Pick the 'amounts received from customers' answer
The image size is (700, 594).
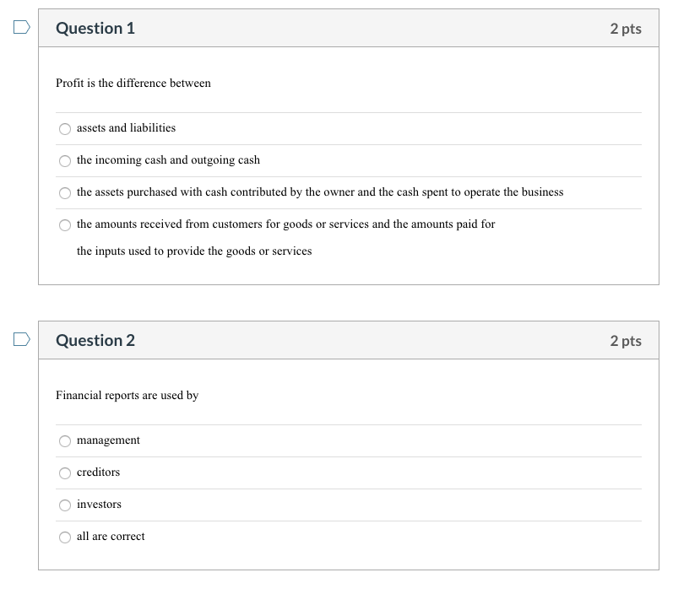tap(65, 224)
